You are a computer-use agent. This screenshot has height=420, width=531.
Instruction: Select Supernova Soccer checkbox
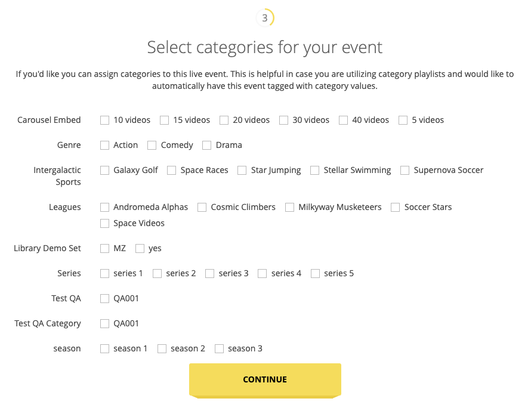tap(405, 170)
